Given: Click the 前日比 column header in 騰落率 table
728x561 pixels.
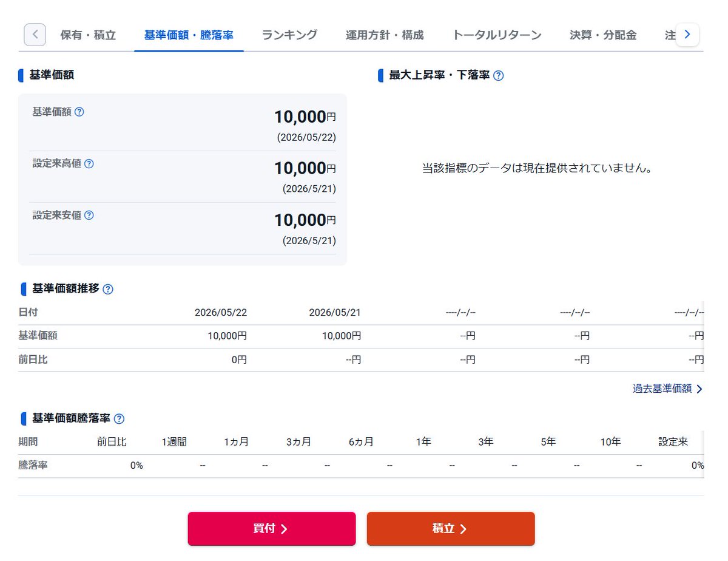Looking at the screenshot, I should point(112,442).
